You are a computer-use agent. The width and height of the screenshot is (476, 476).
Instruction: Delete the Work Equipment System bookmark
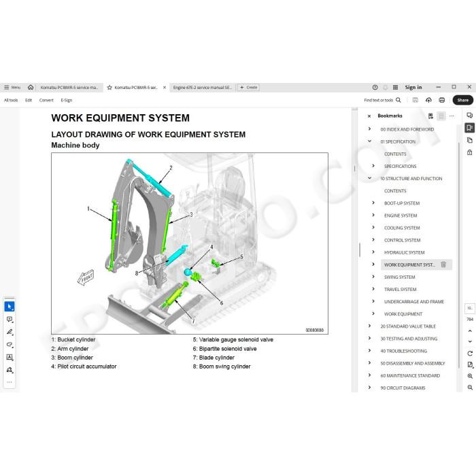pos(443,265)
